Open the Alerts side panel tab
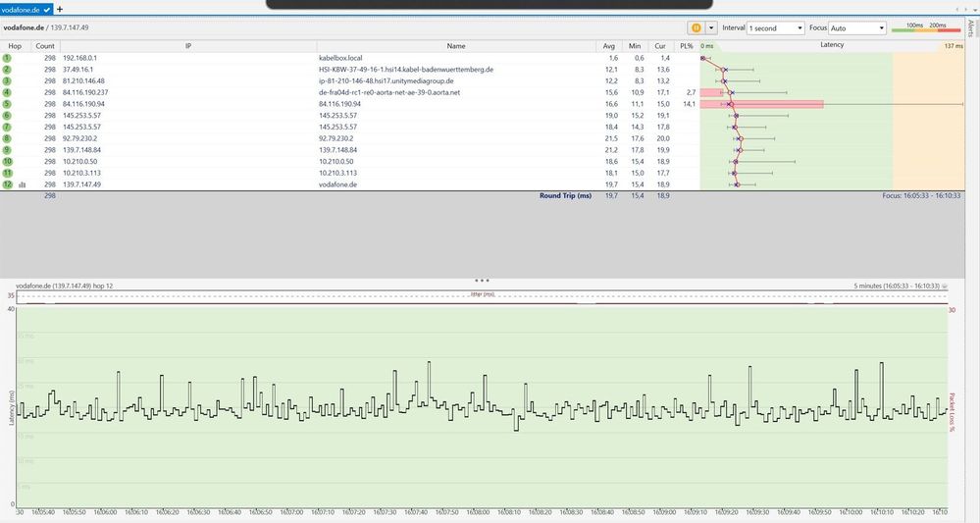This screenshot has height=523, width=980. 971,28
